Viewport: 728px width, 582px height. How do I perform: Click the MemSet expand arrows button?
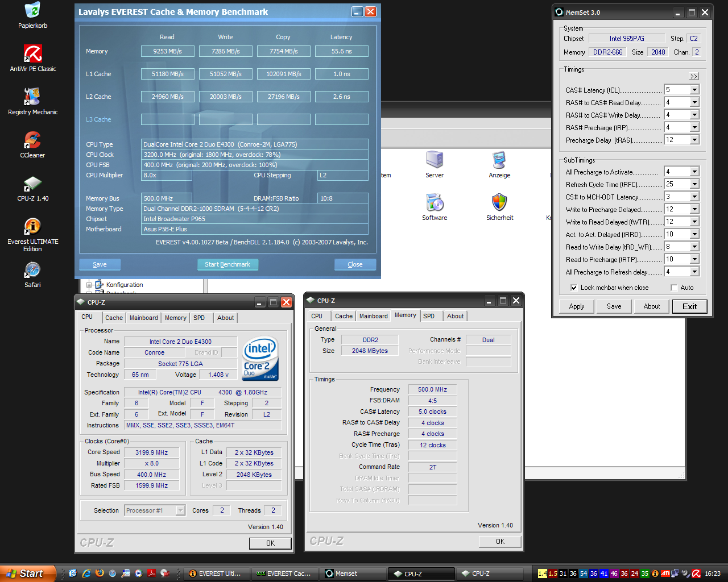coord(694,76)
